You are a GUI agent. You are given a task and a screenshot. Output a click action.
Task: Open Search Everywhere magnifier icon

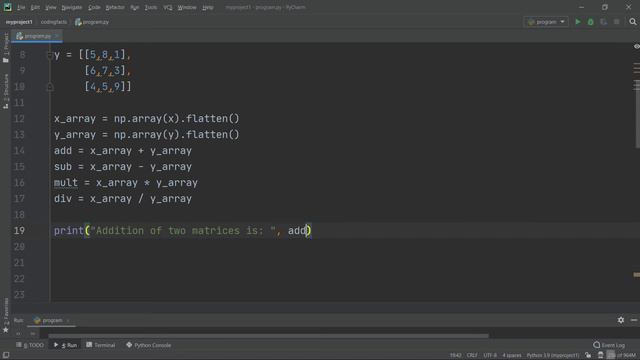pyautogui.click(x=633, y=22)
